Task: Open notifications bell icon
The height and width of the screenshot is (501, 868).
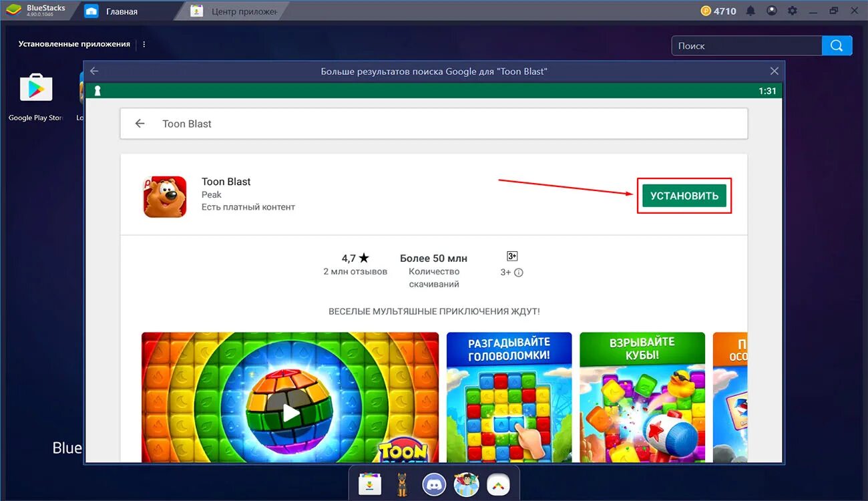Action: [751, 11]
